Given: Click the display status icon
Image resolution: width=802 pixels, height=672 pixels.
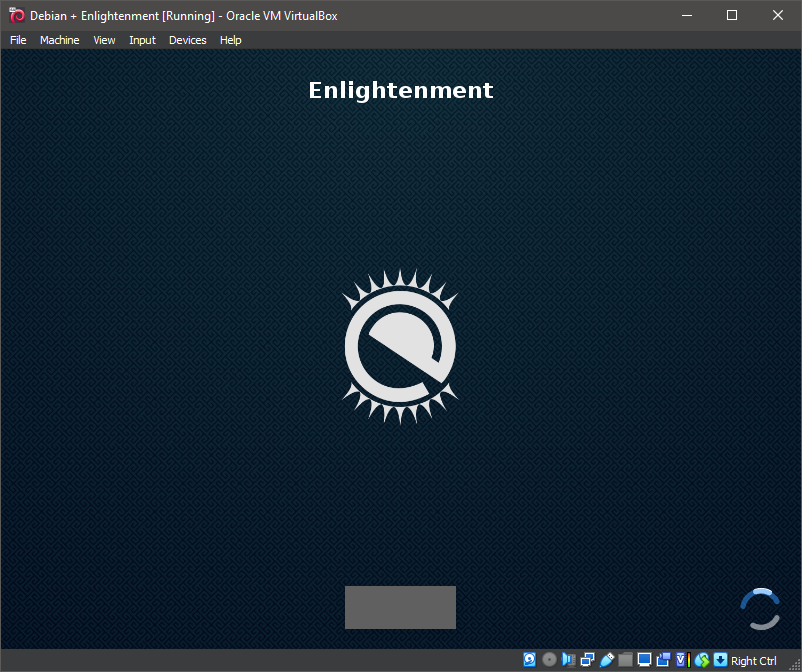Looking at the screenshot, I should [x=644, y=660].
